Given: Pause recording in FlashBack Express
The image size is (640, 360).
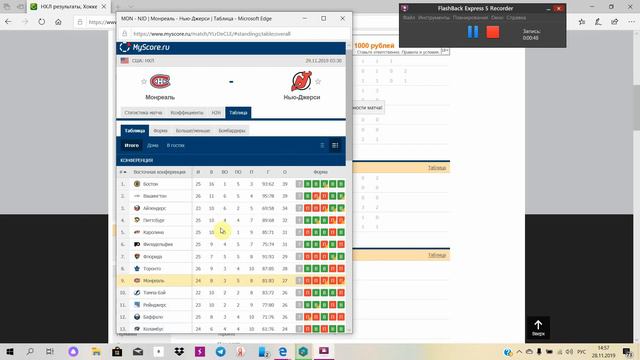Looking at the screenshot, I should pyautogui.click(x=473, y=32).
